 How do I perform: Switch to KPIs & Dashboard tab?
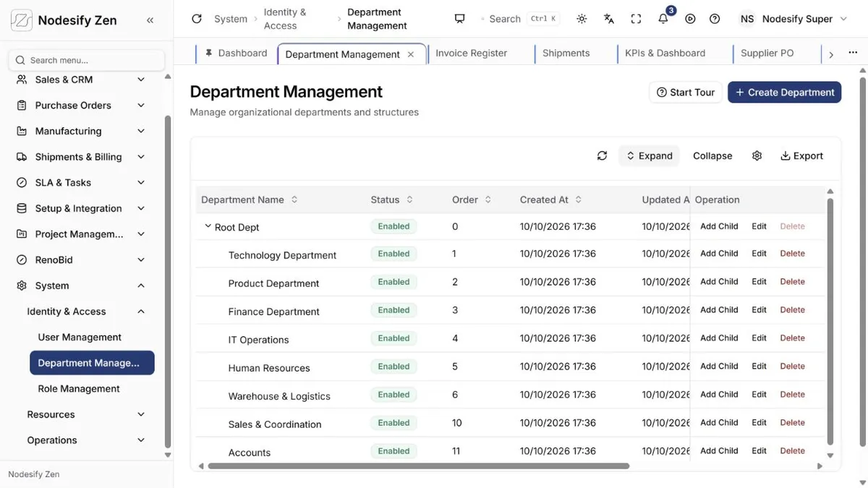tap(665, 53)
